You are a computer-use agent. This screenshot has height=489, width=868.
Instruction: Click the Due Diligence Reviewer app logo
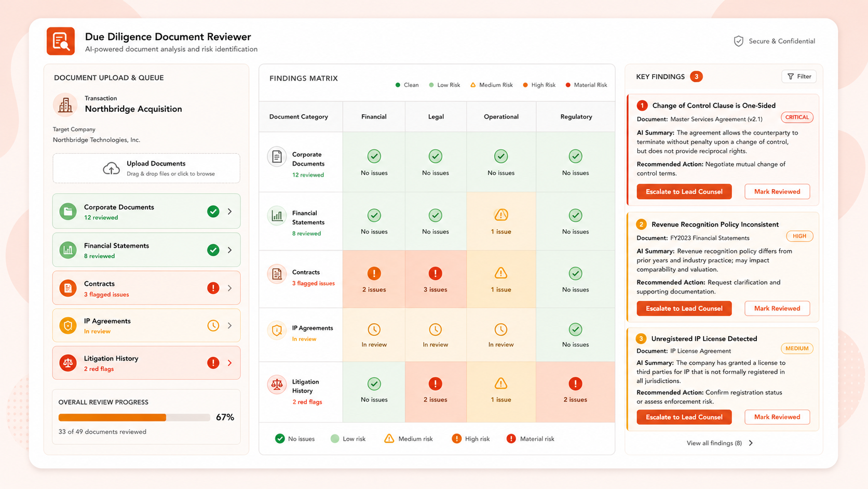(61, 41)
